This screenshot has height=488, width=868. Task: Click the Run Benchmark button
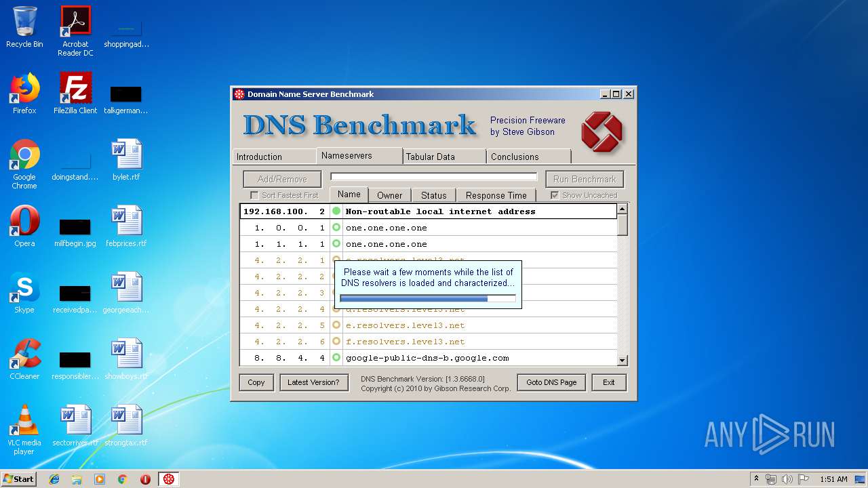tap(585, 179)
